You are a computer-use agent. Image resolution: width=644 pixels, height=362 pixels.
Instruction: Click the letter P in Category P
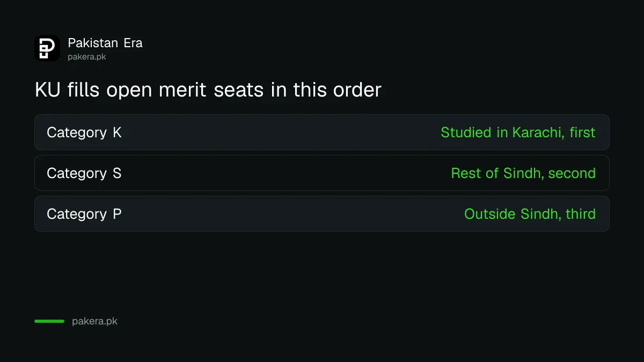click(x=117, y=214)
